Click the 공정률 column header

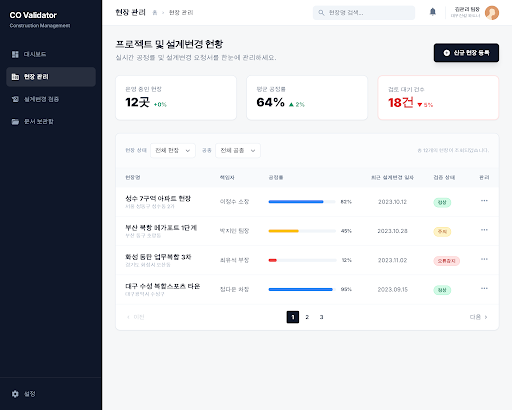[x=276, y=177]
